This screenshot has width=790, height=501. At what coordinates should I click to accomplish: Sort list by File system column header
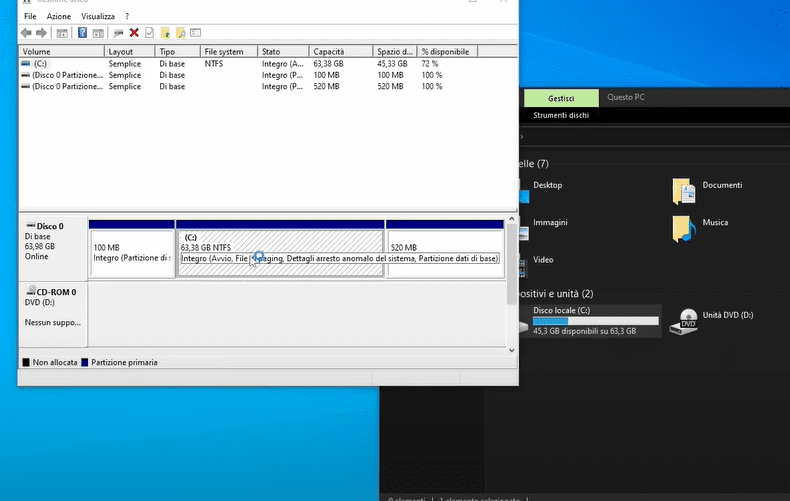(x=223, y=51)
